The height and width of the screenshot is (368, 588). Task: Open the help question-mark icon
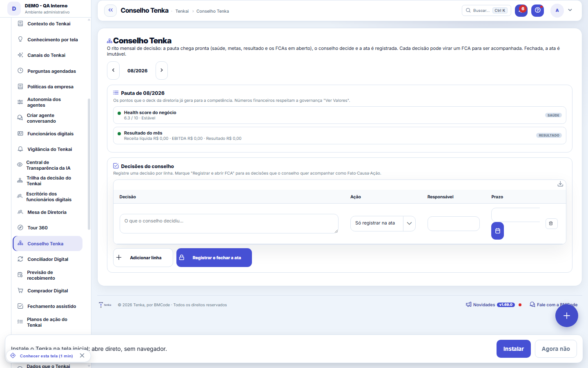537,10
